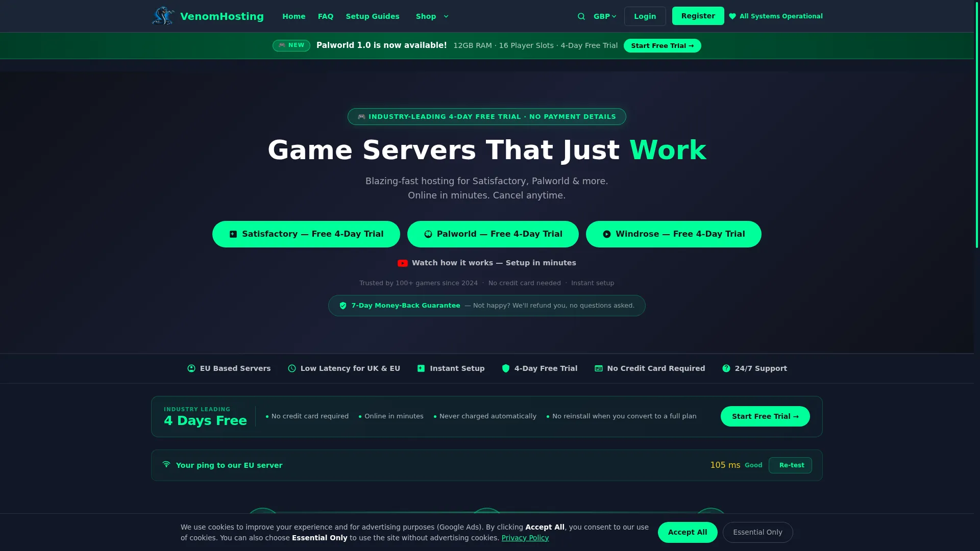Re-test the ping to the EU server

[x=791, y=465]
